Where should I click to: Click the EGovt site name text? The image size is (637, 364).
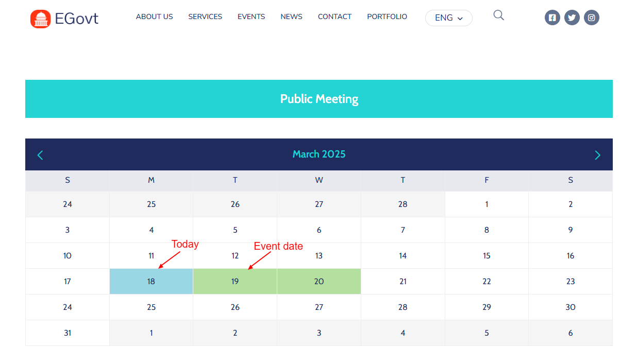pos(76,19)
